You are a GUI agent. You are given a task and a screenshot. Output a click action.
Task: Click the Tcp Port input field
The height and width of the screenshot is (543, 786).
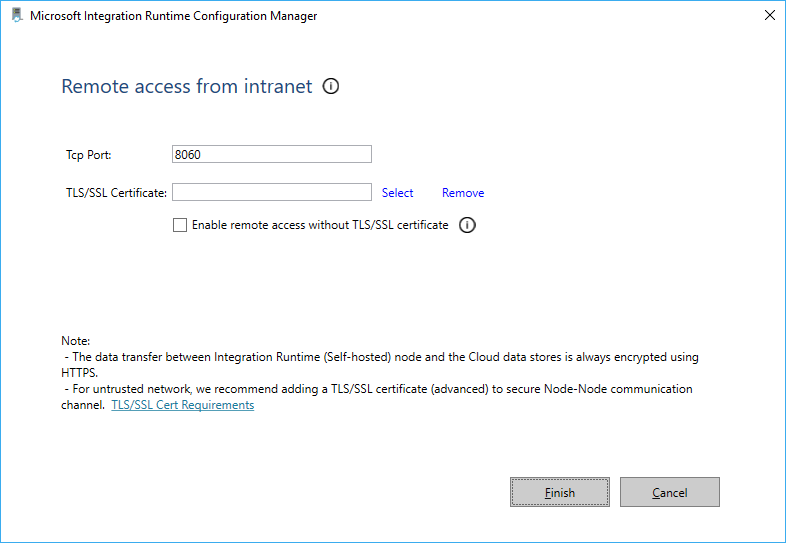coord(272,154)
